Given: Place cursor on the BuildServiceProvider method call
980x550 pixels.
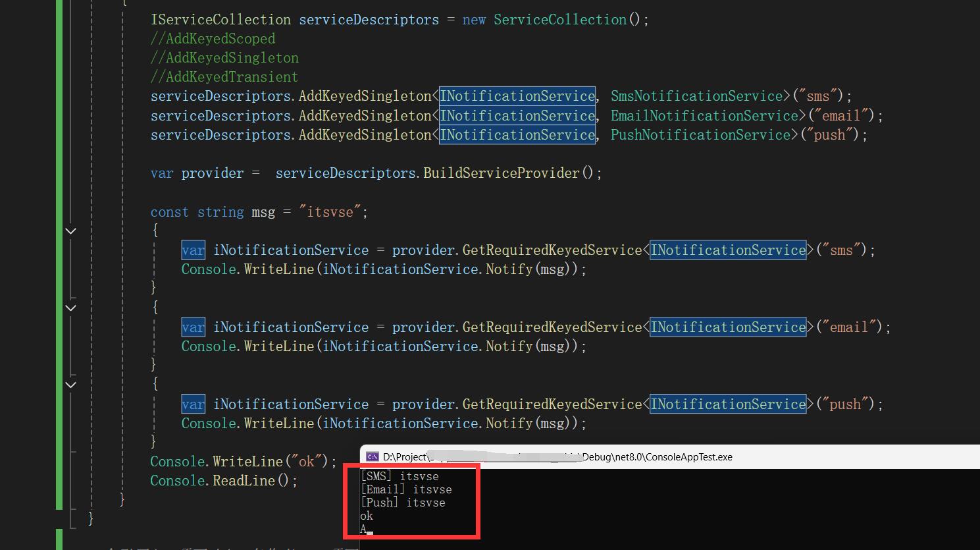Looking at the screenshot, I should [x=501, y=173].
